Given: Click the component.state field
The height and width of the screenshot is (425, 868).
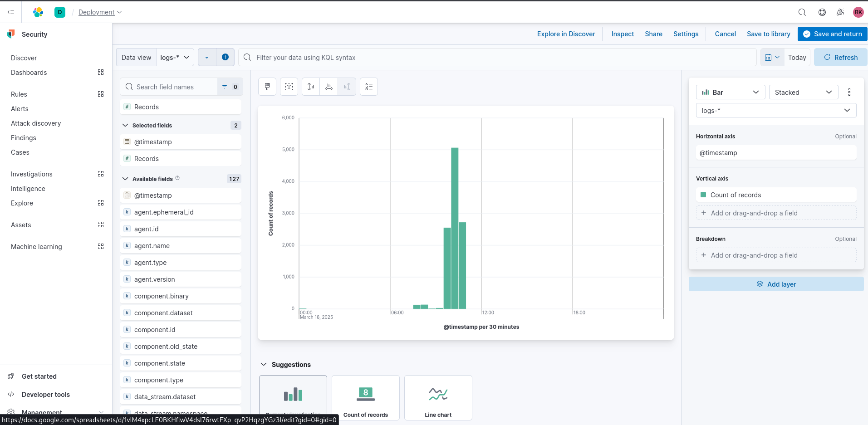Looking at the screenshot, I should [181, 363].
